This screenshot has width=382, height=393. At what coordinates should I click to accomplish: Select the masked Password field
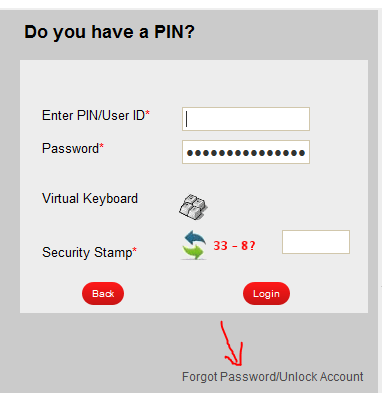[x=246, y=152]
